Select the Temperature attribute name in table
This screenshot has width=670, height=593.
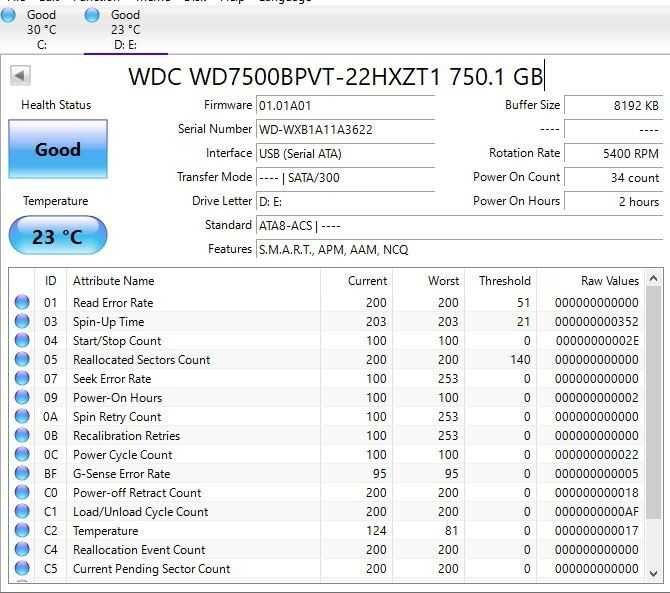pyautogui.click(x=106, y=531)
